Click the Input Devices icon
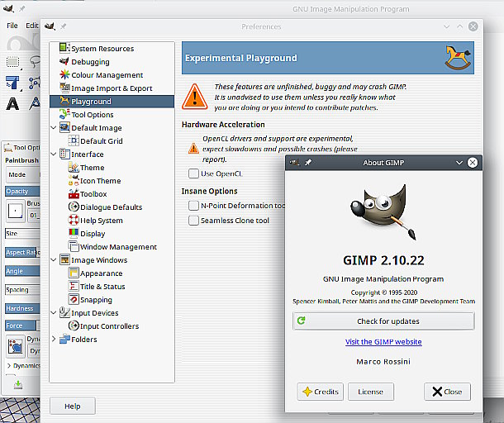 point(64,312)
